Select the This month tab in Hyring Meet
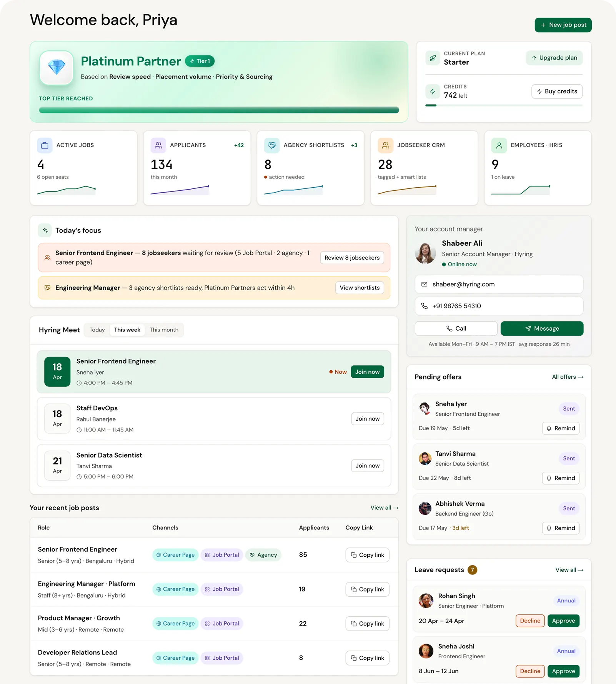Image resolution: width=616 pixels, height=684 pixels. [164, 330]
